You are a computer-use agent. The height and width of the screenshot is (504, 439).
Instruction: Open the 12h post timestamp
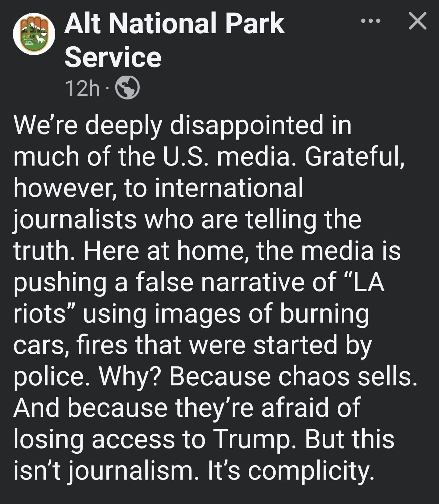(82, 88)
